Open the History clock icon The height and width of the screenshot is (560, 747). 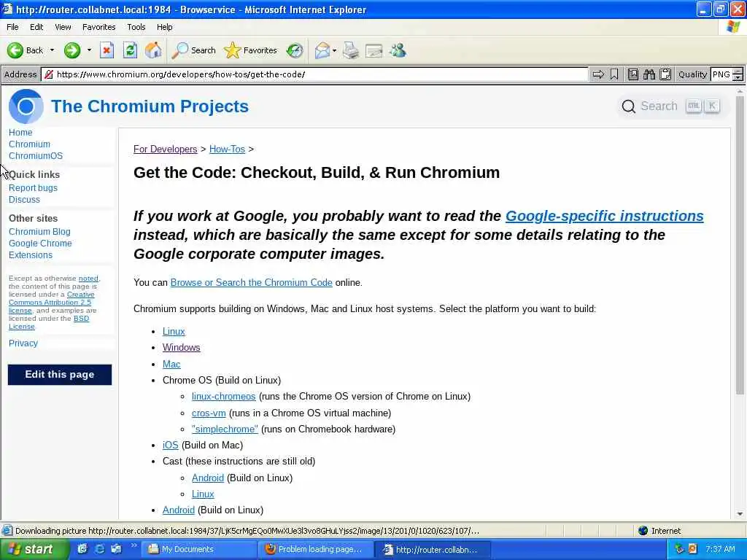pos(295,50)
